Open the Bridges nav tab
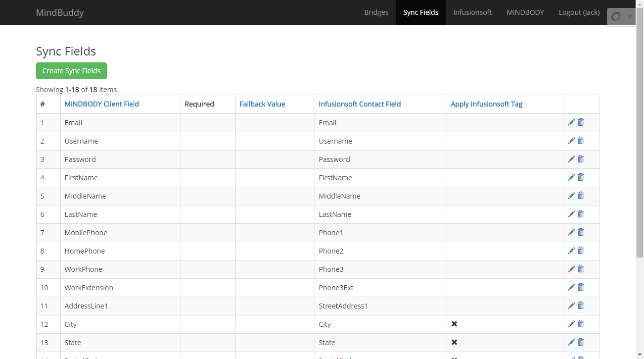 coord(376,12)
